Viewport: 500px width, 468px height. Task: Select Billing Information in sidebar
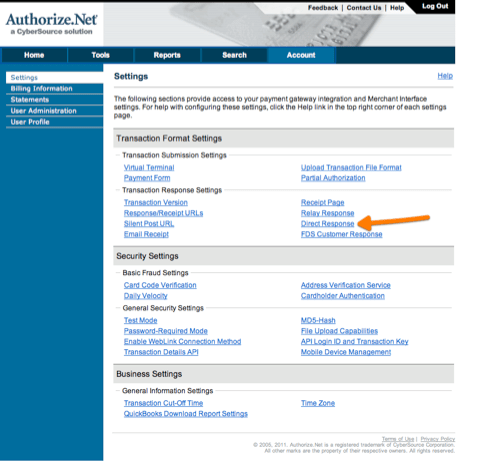click(41, 89)
